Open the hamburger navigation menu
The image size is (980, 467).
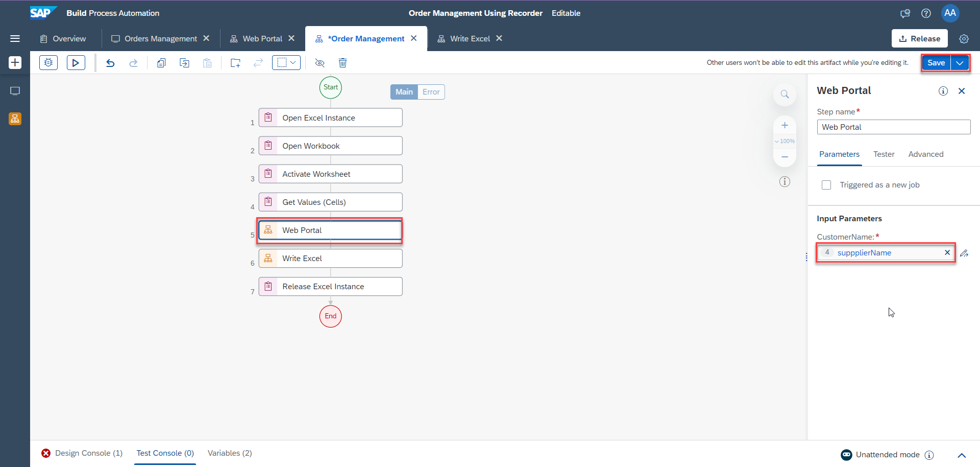pyautogui.click(x=15, y=38)
